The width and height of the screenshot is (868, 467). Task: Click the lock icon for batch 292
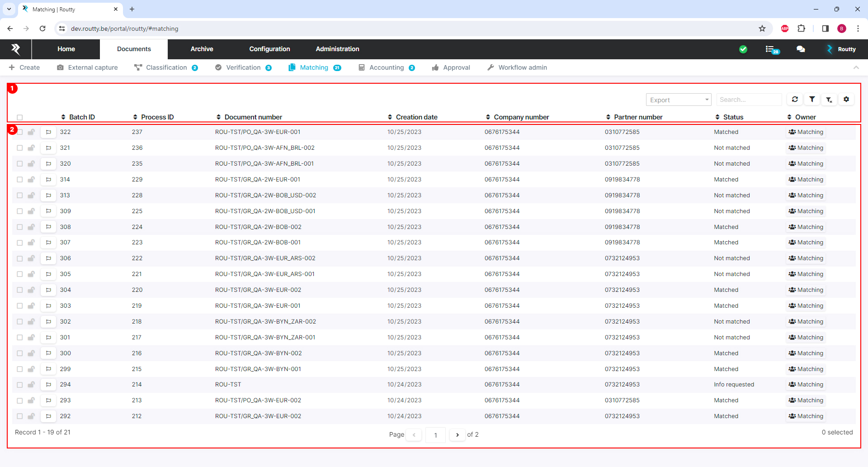coord(31,416)
